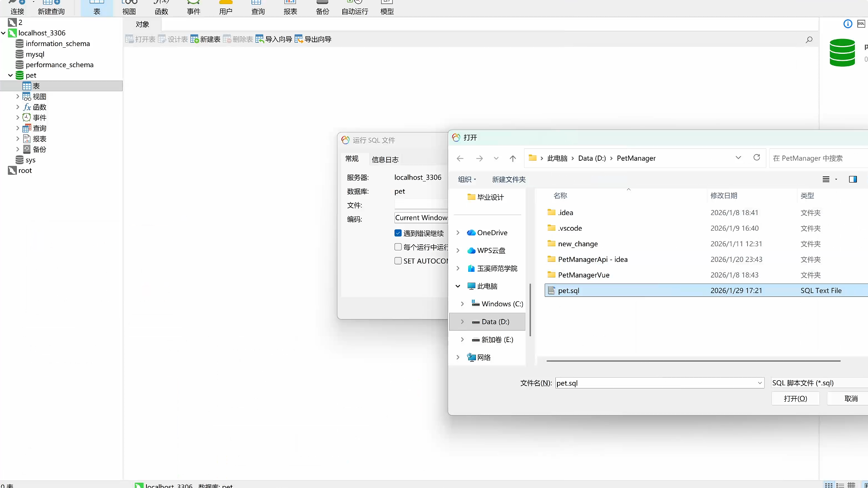
Task: Open the 组织 menu
Action: (x=467, y=179)
